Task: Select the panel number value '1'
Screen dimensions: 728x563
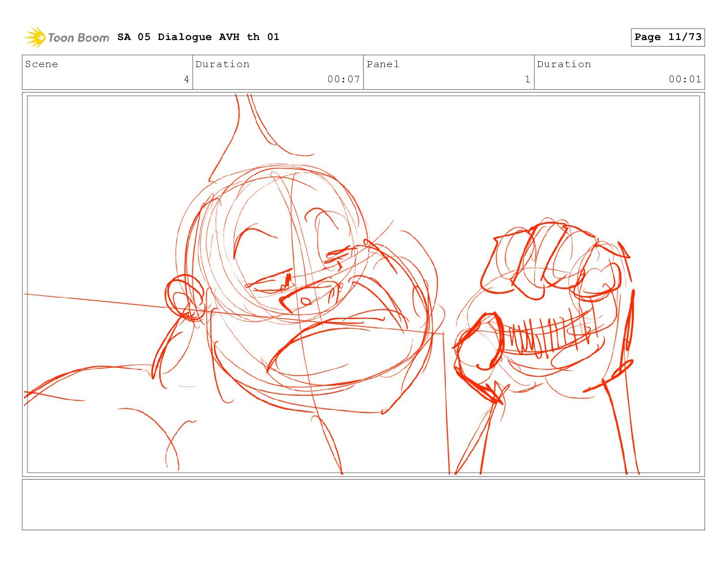Action: (528, 80)
